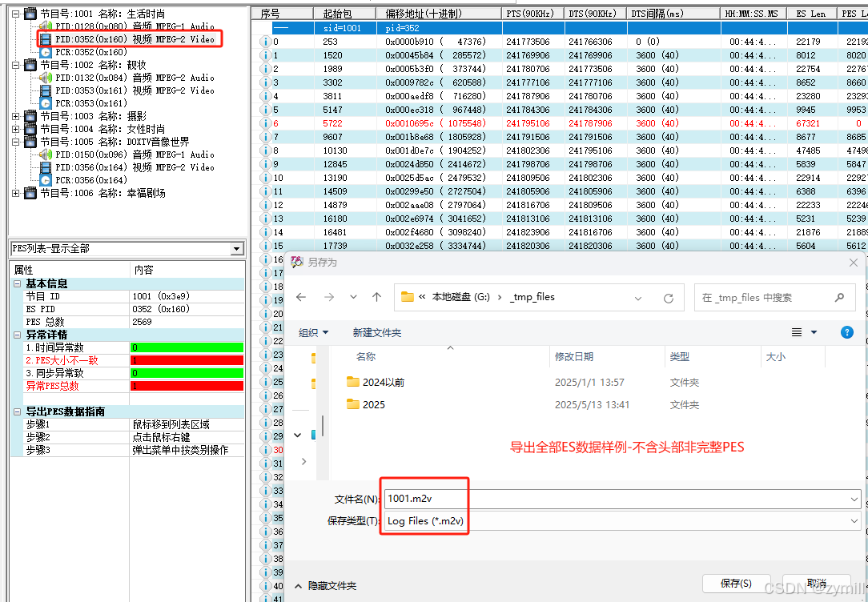Click folder icon of 2024以前
This screenshot has height=602, width=868.
352,382
